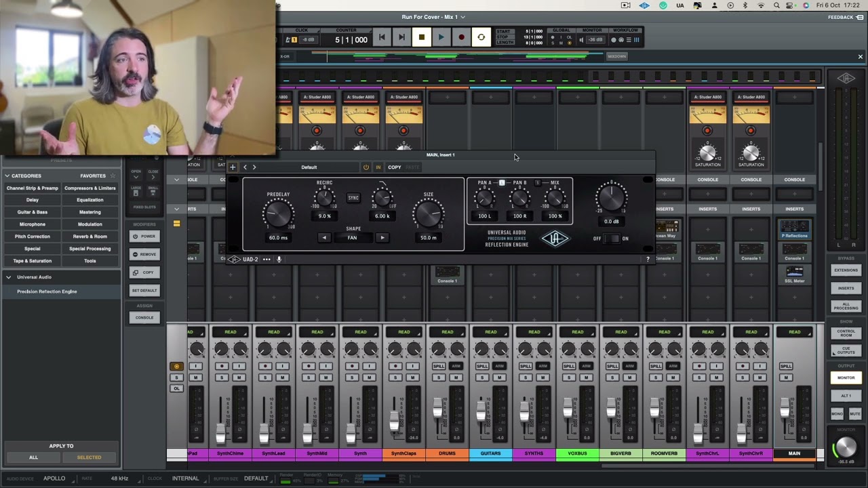
Task: Toggle the SYNC button in Reflection Engine
Action: tap(353, 198)
